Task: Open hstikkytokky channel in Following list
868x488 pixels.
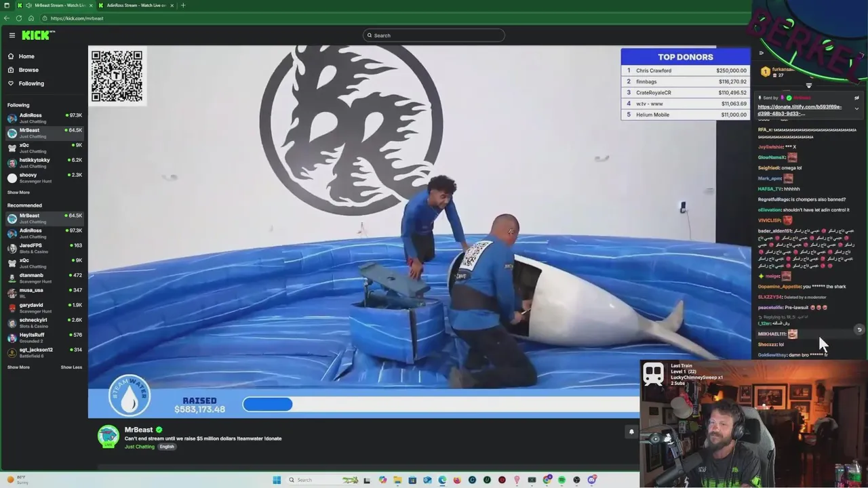Action: 44,163
